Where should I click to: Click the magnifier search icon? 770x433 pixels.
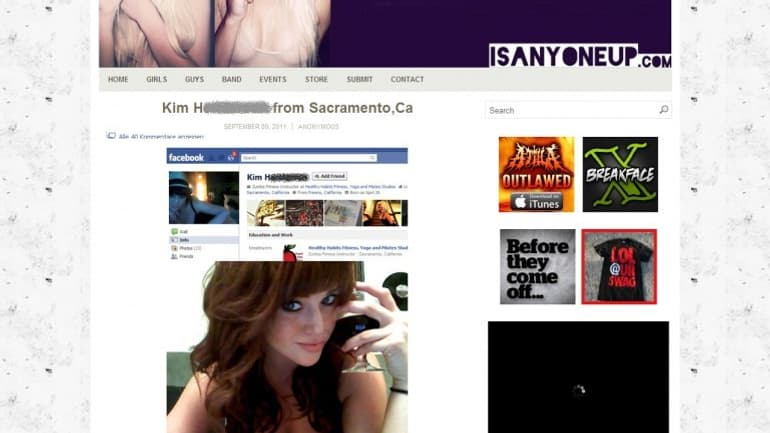(664, 109)
